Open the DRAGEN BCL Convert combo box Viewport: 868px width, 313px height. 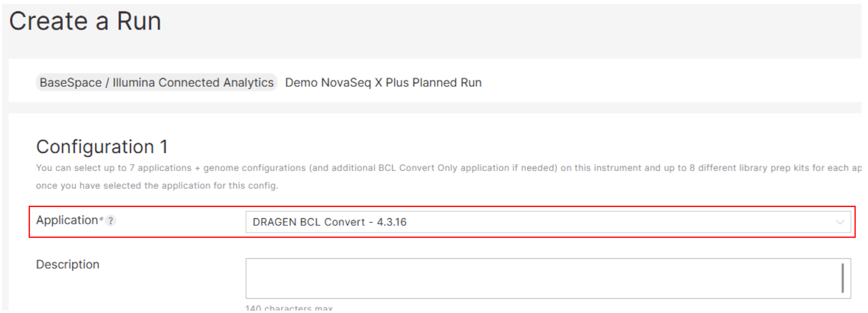[x=542, y=222]
